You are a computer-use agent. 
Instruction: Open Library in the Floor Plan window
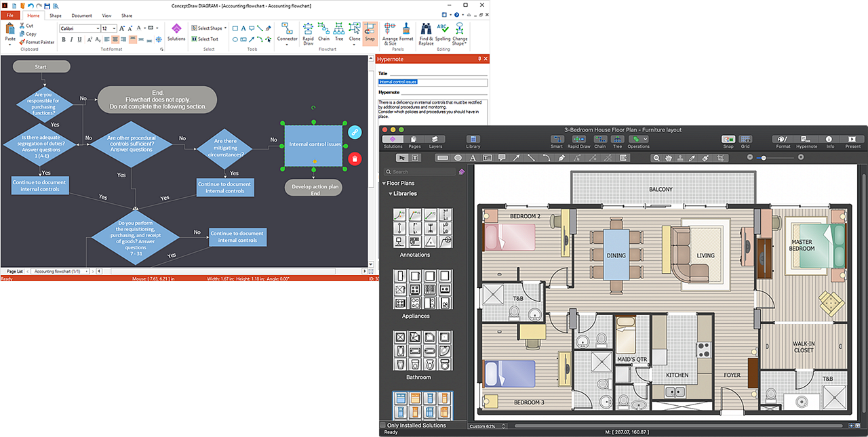coord(473,142)
